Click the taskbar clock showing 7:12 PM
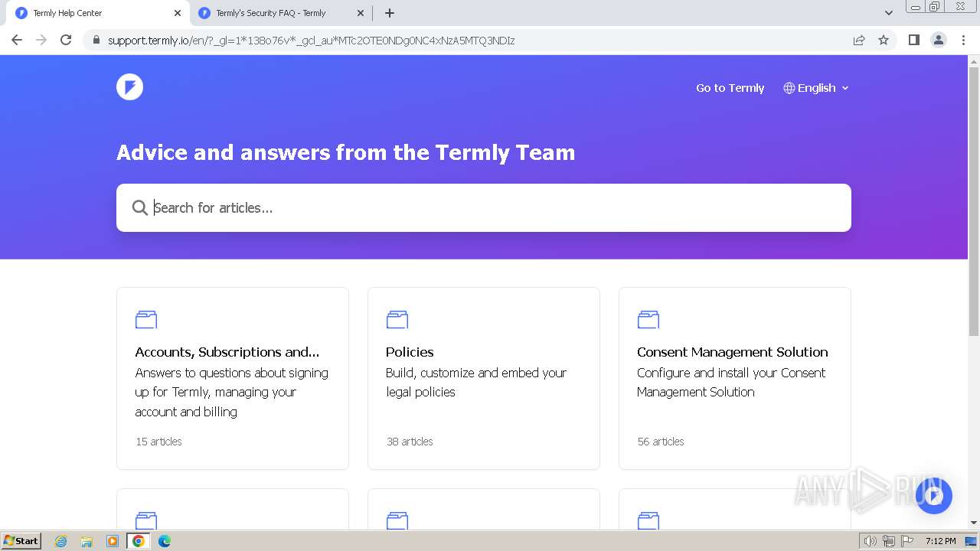The width and height of the screenshot is (980, 551). [x=940, y=541]
